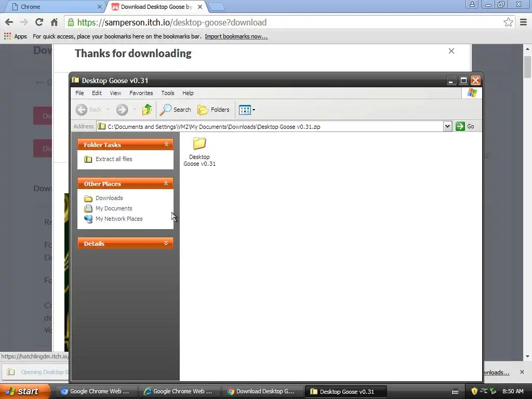532x399 pixels.
Task: Click scrollbar down arrow in Chrome
Action: coord(528,356)
